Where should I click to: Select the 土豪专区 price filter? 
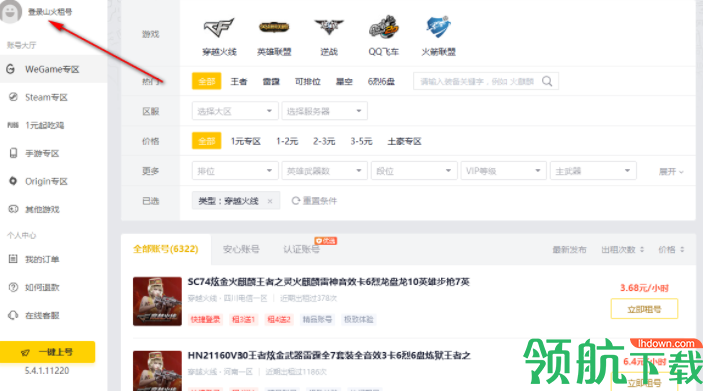click(404, 141)
